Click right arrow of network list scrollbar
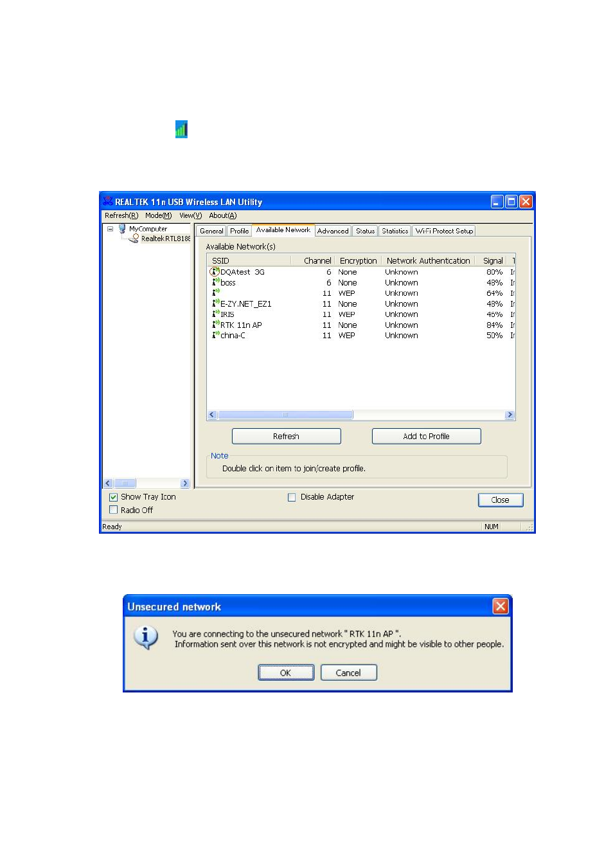 [x=510, y=415]
